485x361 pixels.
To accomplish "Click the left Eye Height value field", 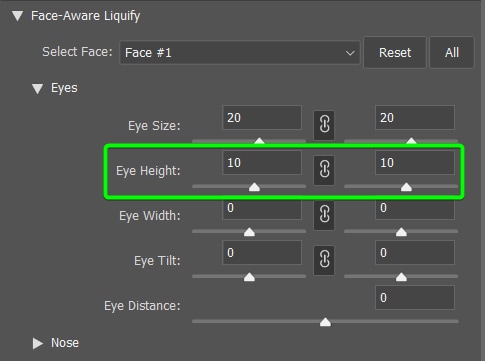I will (x=262, y=163).
